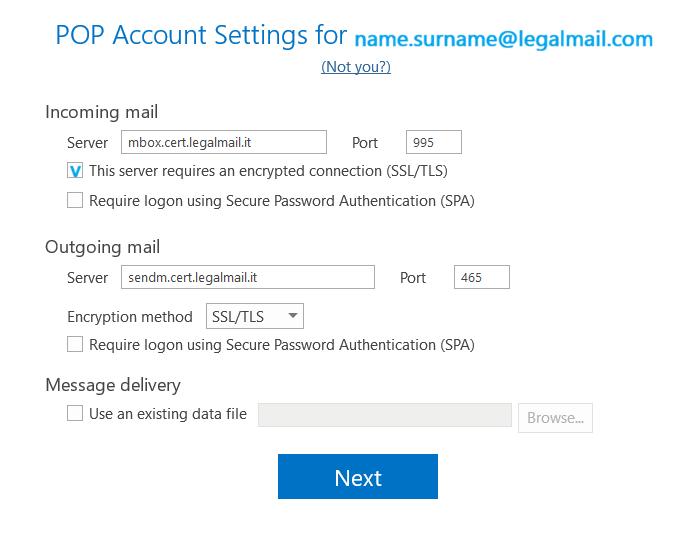Click the "Encryption method" label

pyautogui.click(x=129, y=317)
